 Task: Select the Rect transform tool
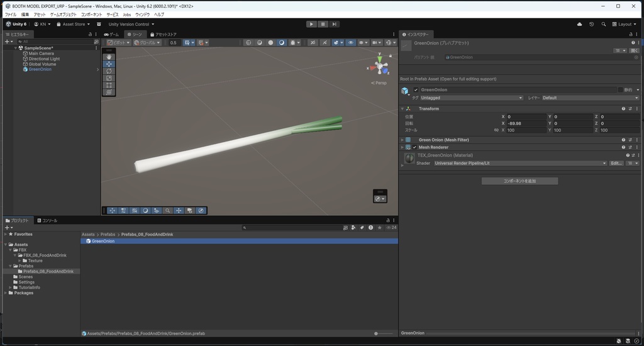pos(109,85)
